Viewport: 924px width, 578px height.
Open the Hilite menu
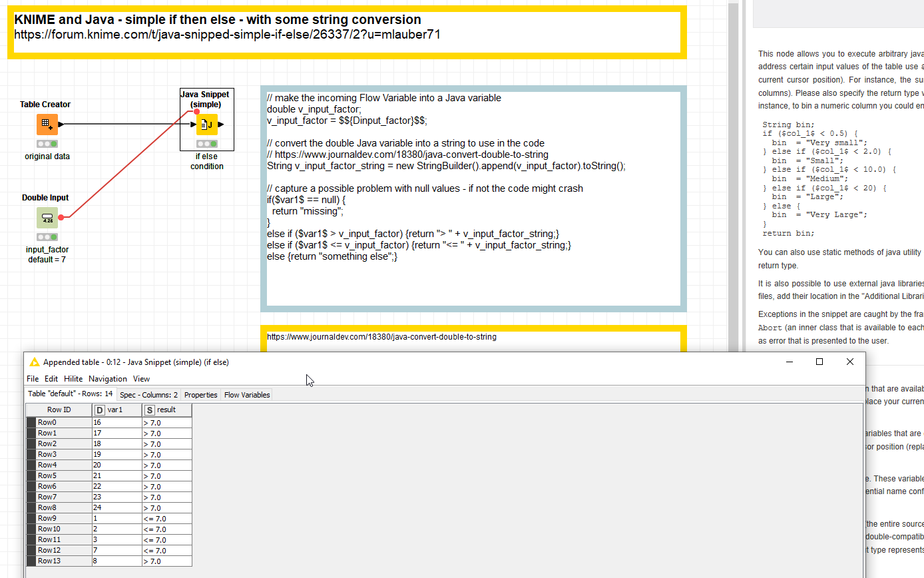pyautogui.click(x=73, y=379)
